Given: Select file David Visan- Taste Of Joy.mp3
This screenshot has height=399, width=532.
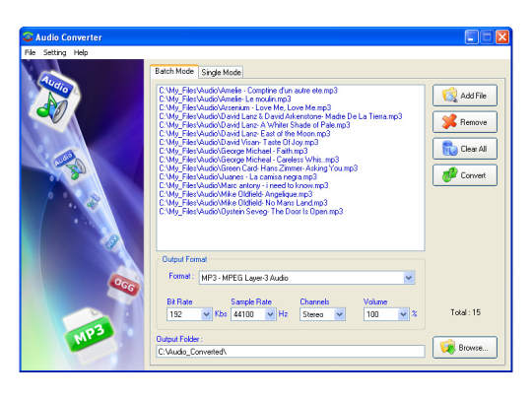Looking at the screenshot, I should tap(238, 142).
